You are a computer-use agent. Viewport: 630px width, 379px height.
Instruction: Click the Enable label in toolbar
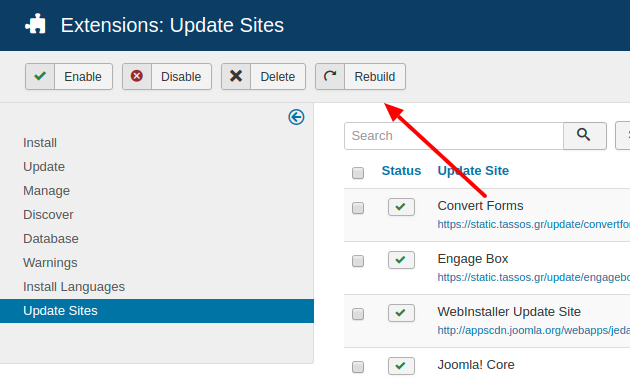(x=83, y=77)
